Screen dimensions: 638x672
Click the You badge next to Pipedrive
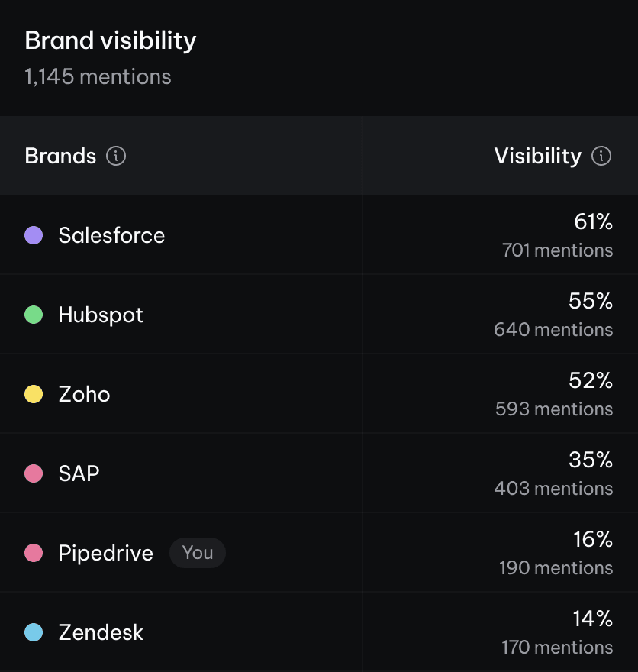[198, 553]
